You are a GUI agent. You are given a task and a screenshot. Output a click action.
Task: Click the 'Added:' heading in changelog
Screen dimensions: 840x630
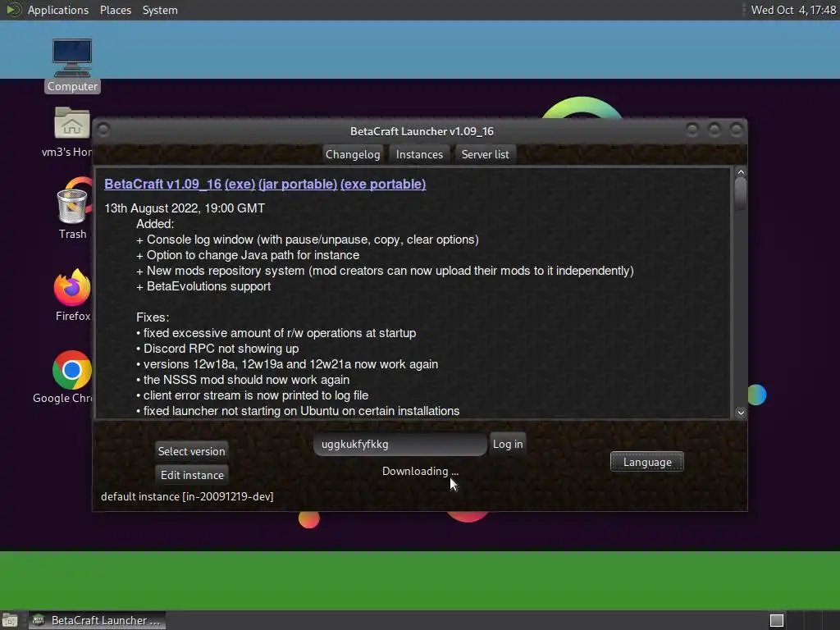155,224
